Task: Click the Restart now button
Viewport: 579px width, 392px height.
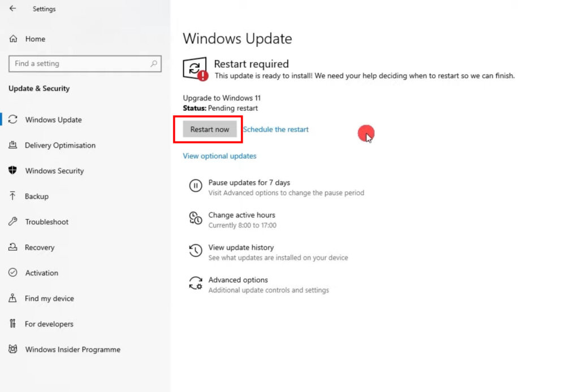Action: (209, 129)
